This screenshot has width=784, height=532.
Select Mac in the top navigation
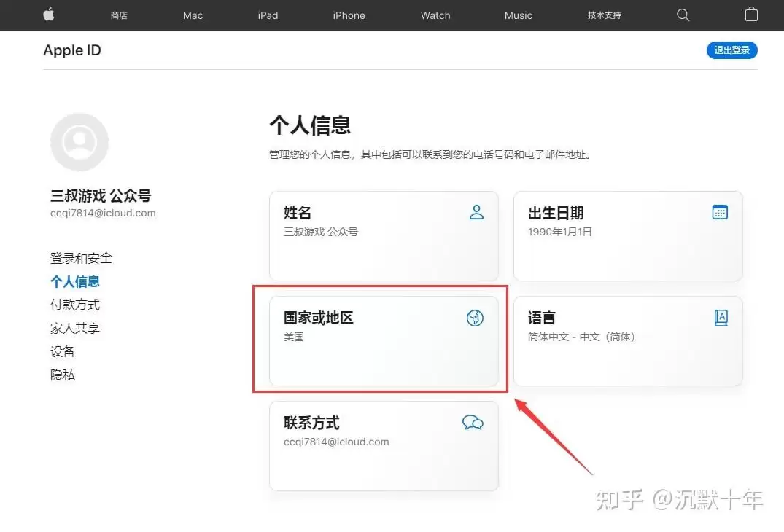pyautogui.click(x=192, y=15)
